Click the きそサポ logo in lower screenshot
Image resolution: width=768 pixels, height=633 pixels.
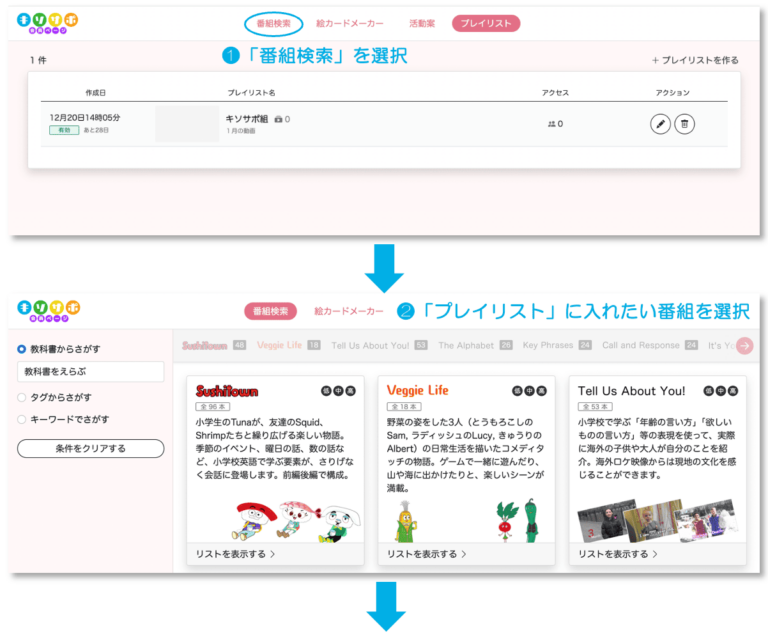click(x=48, y=310)
